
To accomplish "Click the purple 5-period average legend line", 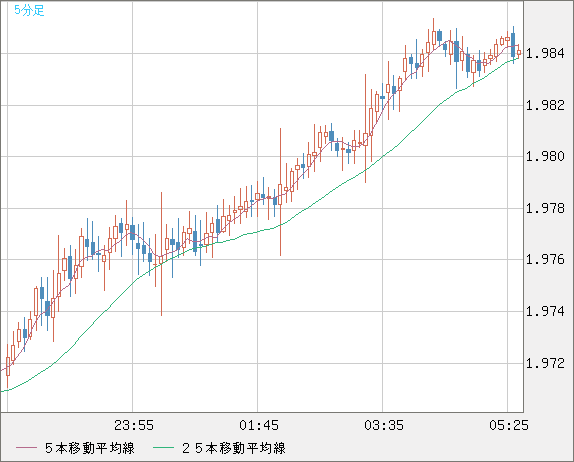I will click(27, 448).
